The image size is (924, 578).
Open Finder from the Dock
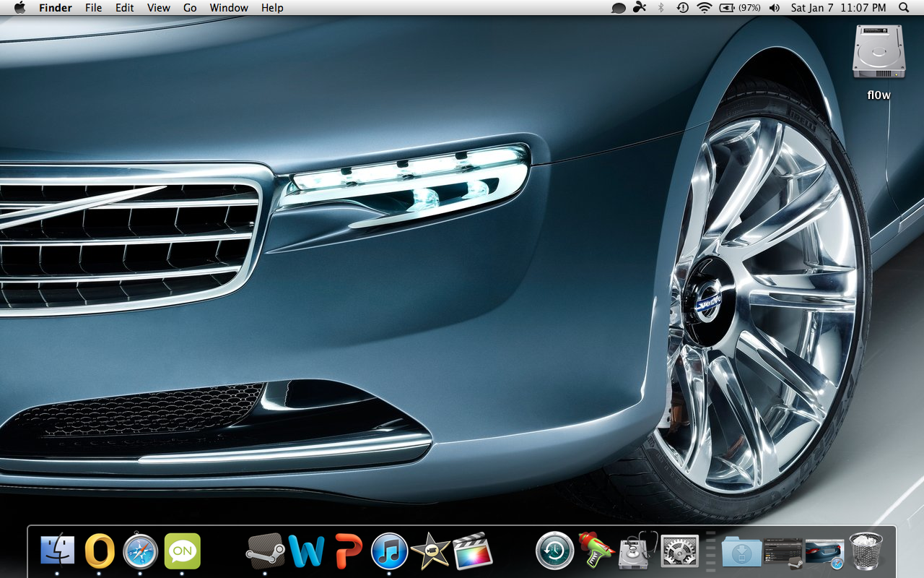[57, 551]
